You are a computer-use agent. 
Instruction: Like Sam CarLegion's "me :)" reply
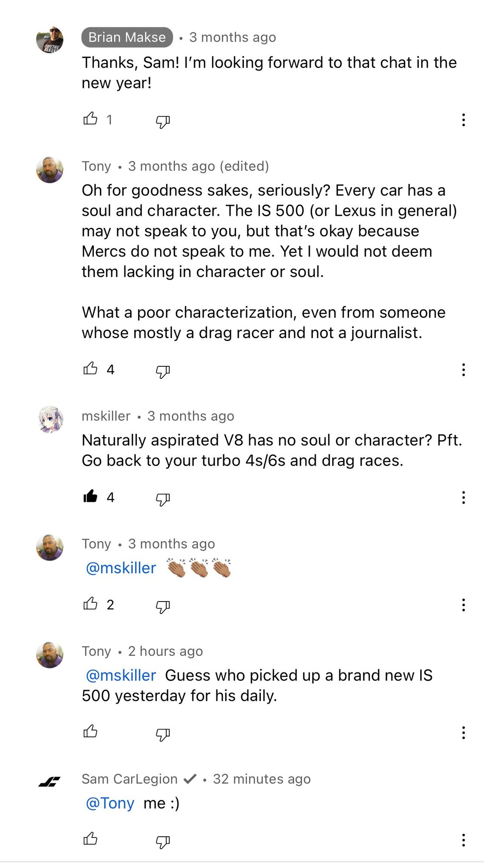(x=90, y=839)
